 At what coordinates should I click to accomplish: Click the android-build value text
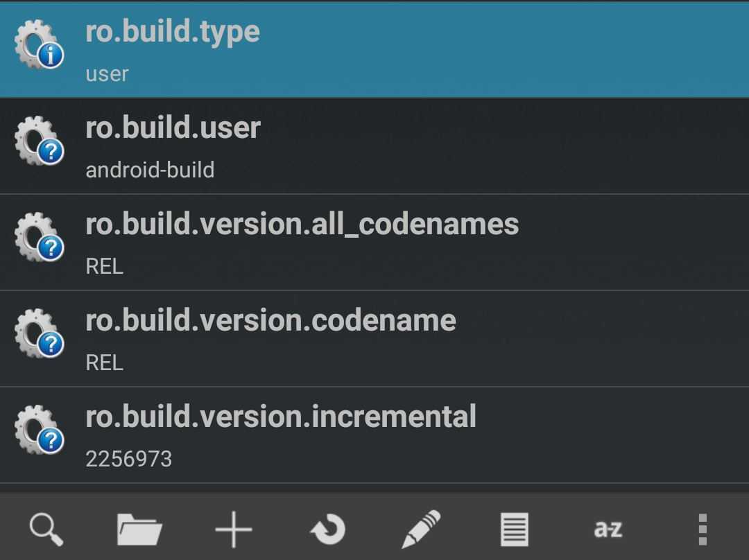150,170
